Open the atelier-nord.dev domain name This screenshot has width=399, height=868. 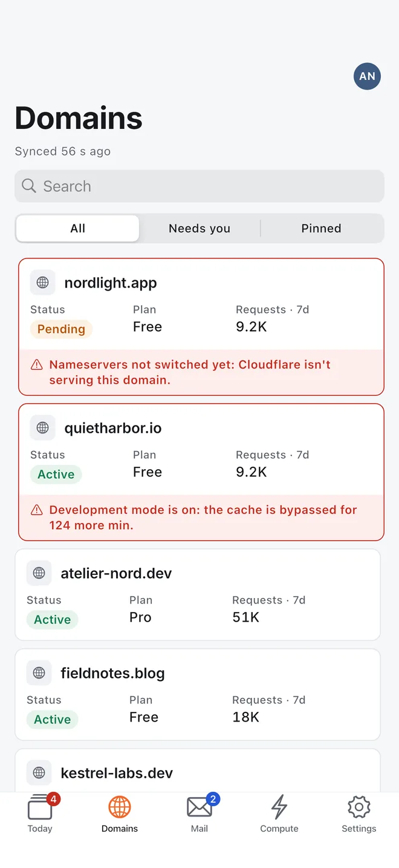(116, 573)
